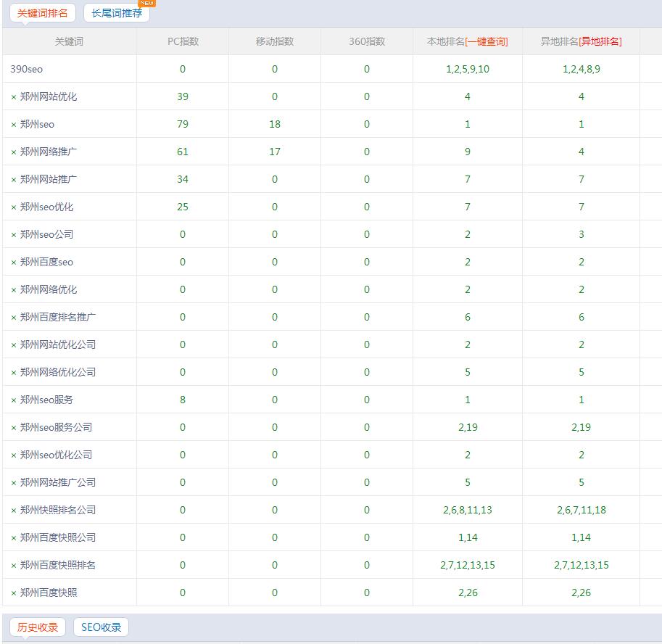Viewport: 662px width, 644px height.
Task: Click the 郑州网站推广 keyword text
Action: pyautogui.click(x=49, y=180)
